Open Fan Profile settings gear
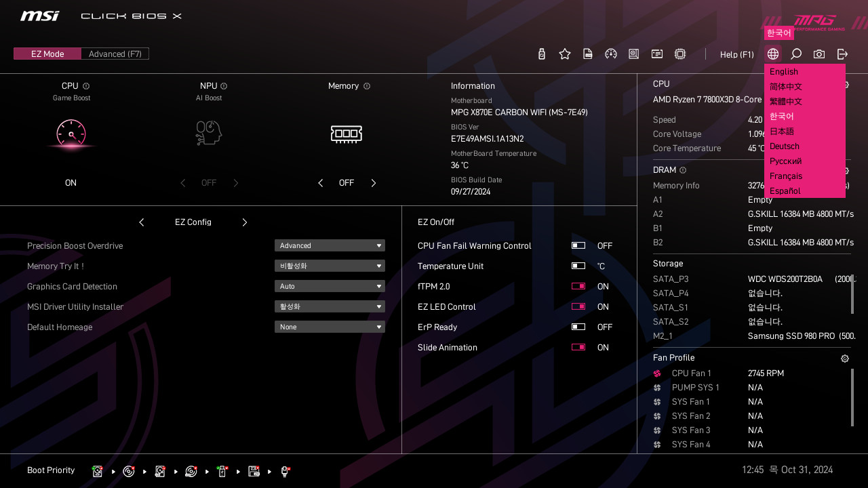 845,359
